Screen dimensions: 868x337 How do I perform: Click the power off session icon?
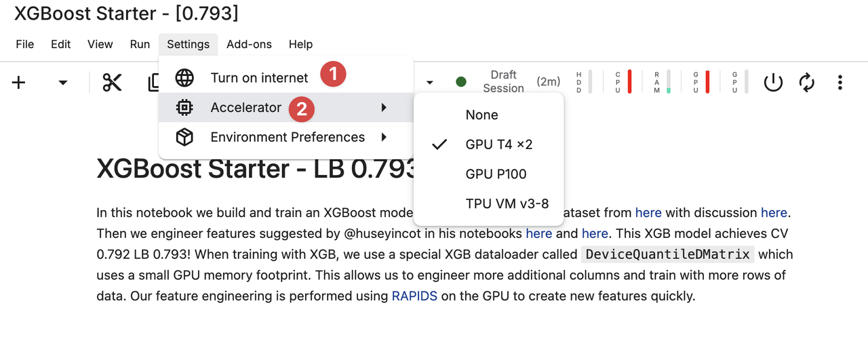(773, 83)
